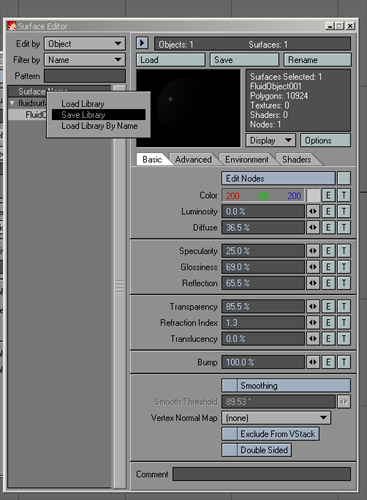
Task: Click the Color envelope E button
Action: pyautogui.click(x=328, y=195)
